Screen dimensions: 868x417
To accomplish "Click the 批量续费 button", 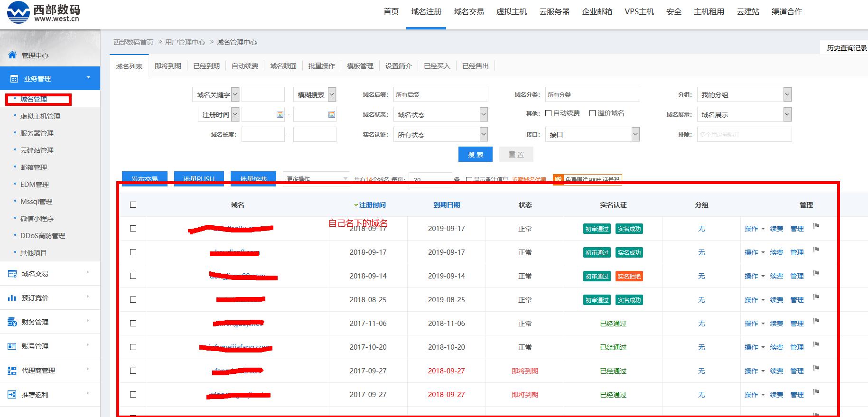I will tap(253, 179).
